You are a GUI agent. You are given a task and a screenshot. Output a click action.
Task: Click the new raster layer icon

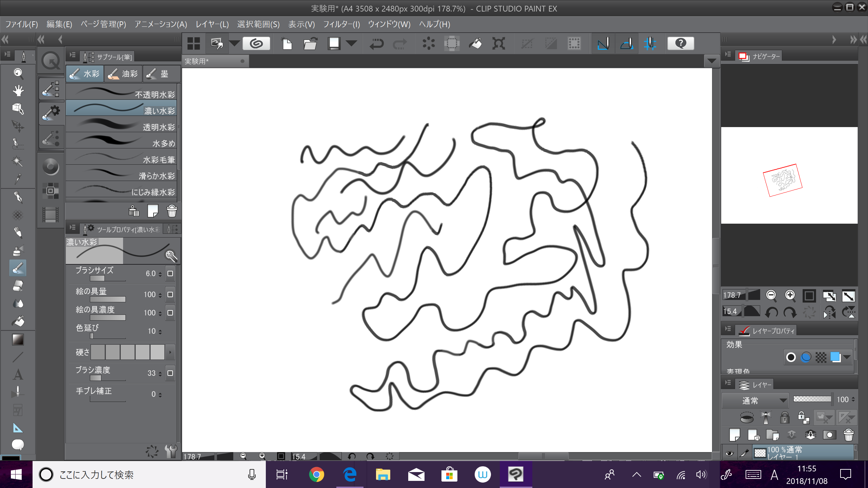coord(734,435)
